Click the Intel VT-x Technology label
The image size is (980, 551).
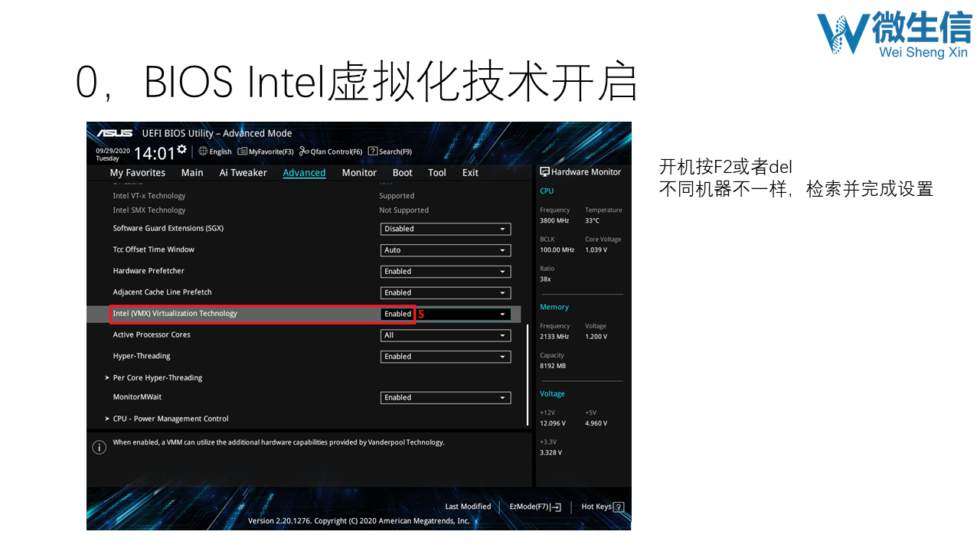[149, 196]
